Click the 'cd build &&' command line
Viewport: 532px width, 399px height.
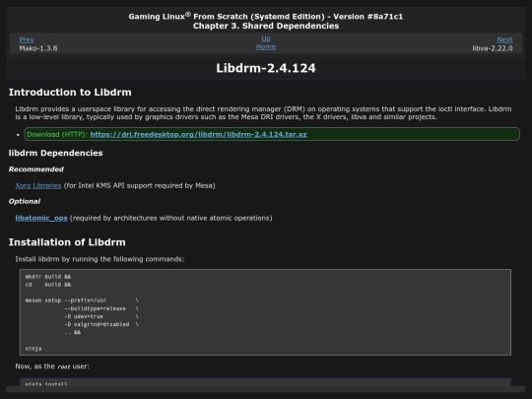point(48,285)
